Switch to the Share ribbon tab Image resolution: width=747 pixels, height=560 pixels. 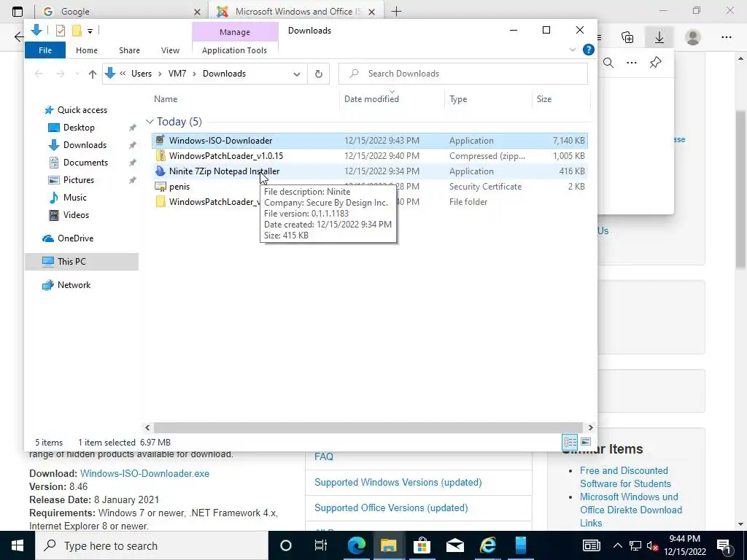[x=130, y=50]
